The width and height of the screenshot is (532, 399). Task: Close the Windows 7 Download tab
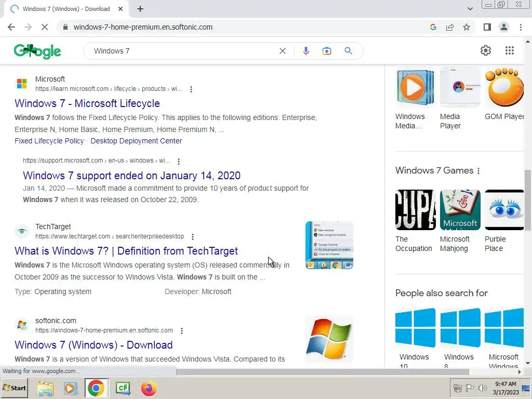(121, 9)
